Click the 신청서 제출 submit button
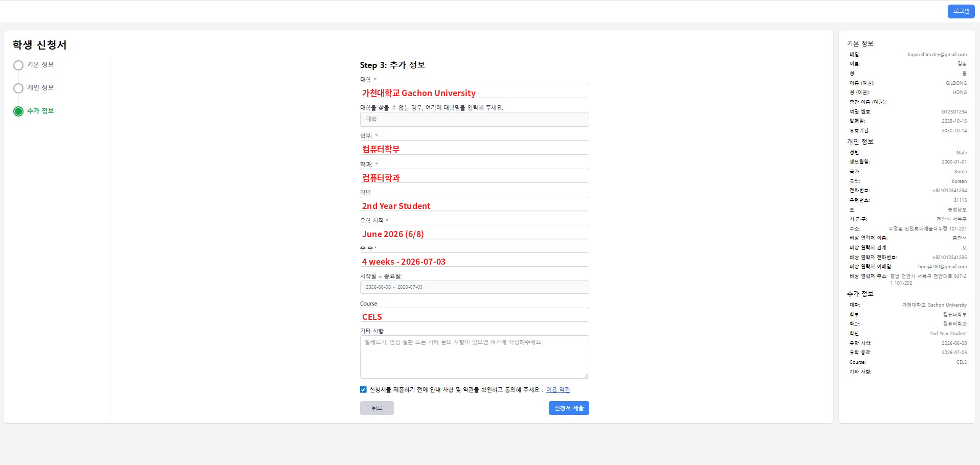980x465 pixels. 569,408
